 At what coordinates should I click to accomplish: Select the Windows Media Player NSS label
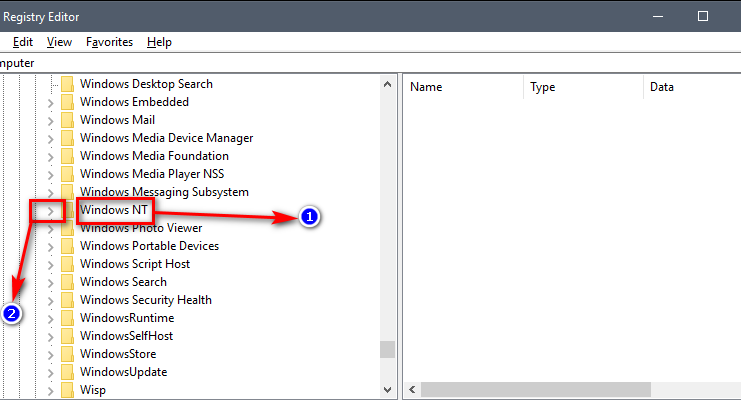[152, 174]
